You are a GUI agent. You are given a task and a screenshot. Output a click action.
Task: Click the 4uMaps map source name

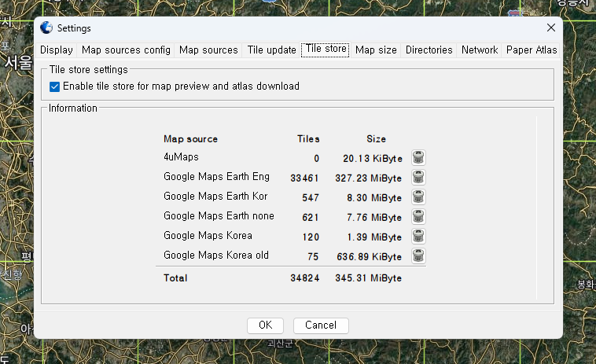(x=181, y=157)
